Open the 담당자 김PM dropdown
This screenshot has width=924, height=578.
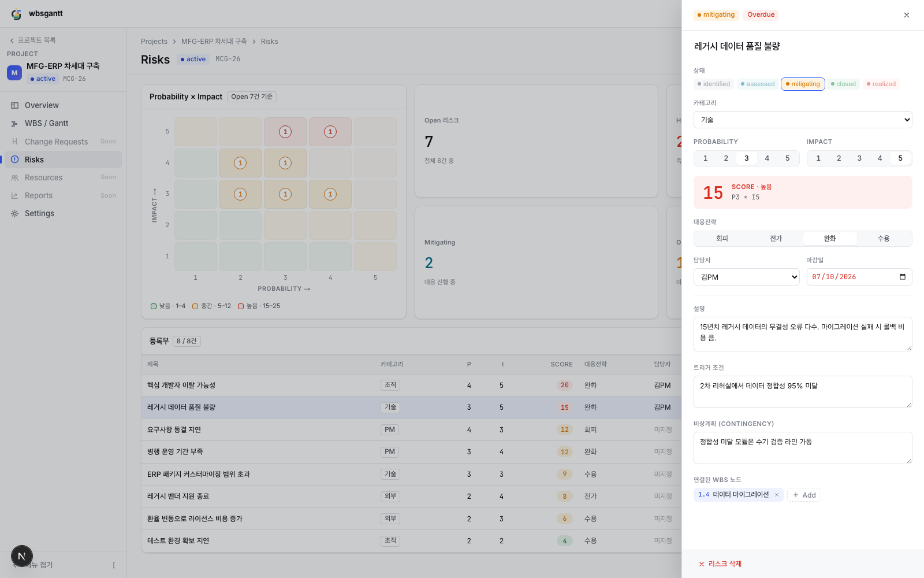point(747,277)
